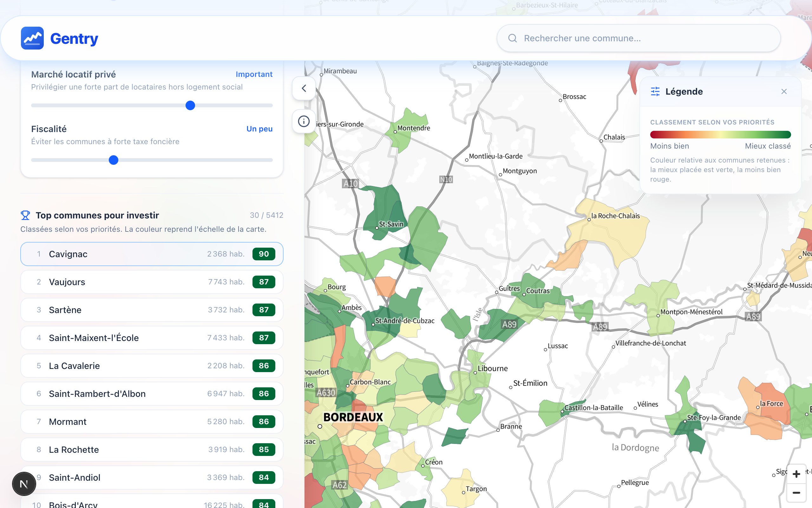Open the map info button
The width and height of the screenshot is (812, 508).
point(304,121)
